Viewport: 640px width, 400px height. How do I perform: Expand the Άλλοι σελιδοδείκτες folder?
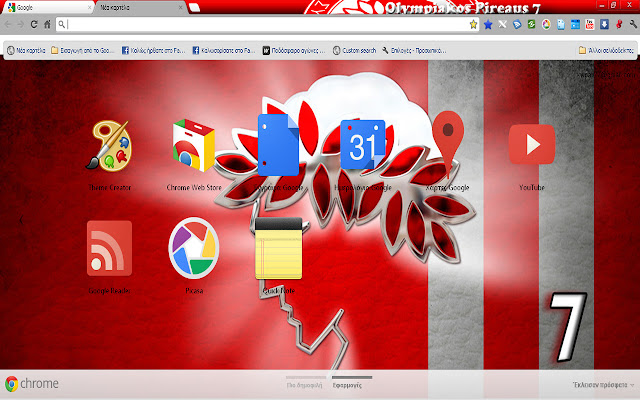coord(606,51)
